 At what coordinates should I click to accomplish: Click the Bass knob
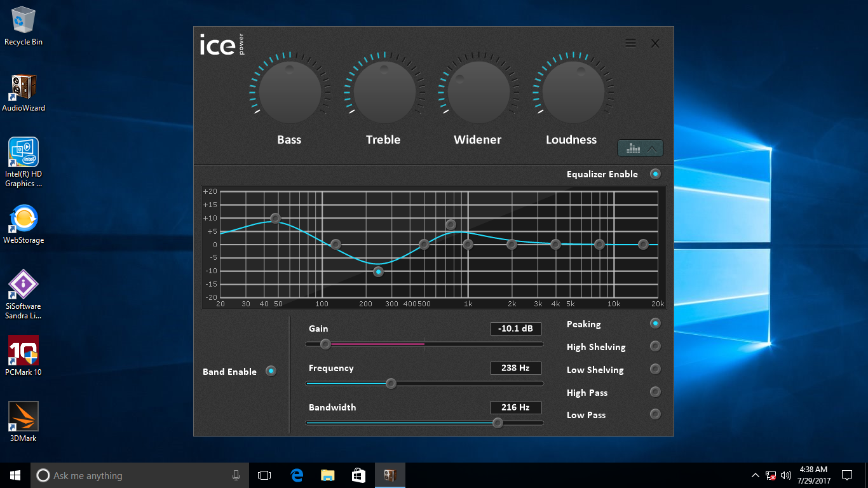pyautogui.click(x=290, y=92)
